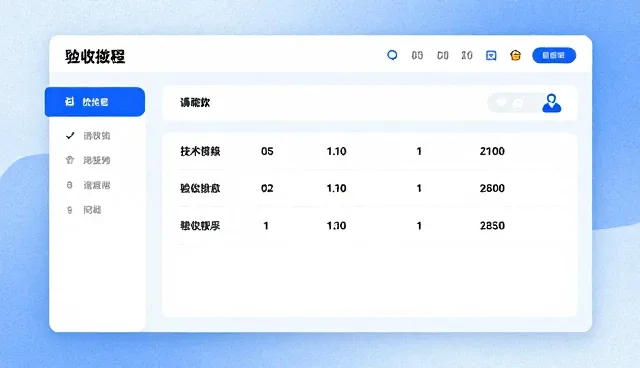The height and width of the screenshot is (368, 640).
Task: Click the "2100" value
Action: (492, 151)
